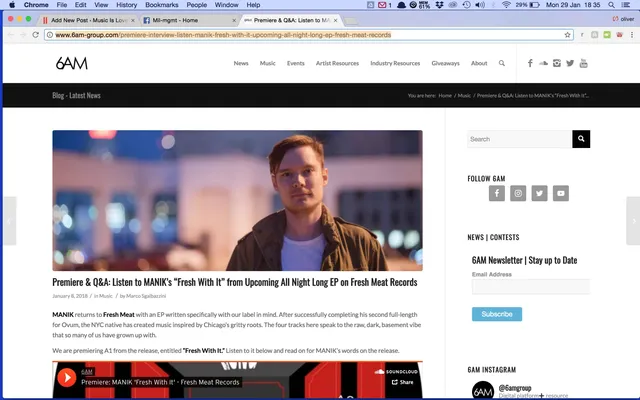
Task: Reload the current page
Action: point(36,35)
